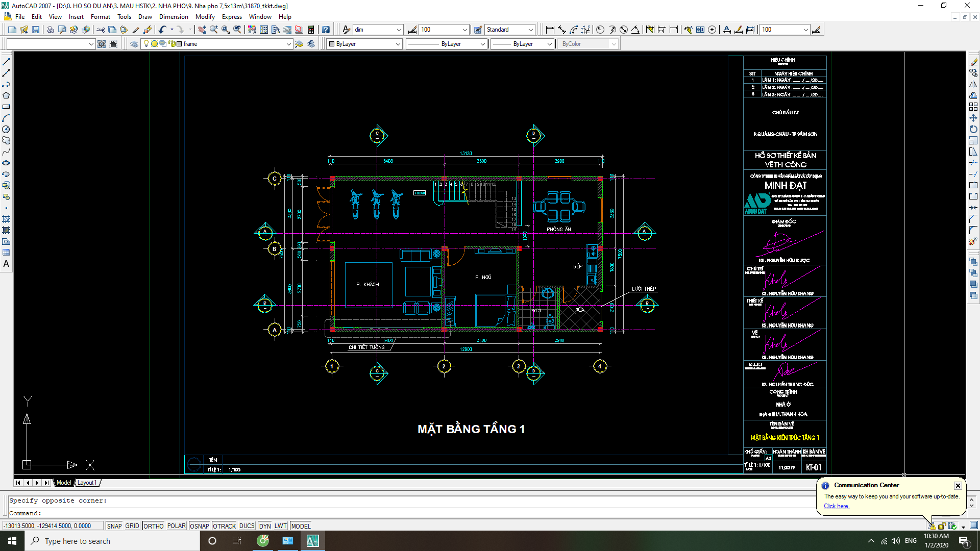Open the ByLayer lineweight dropdown
The image size is (980, 551).
[549, 44]
